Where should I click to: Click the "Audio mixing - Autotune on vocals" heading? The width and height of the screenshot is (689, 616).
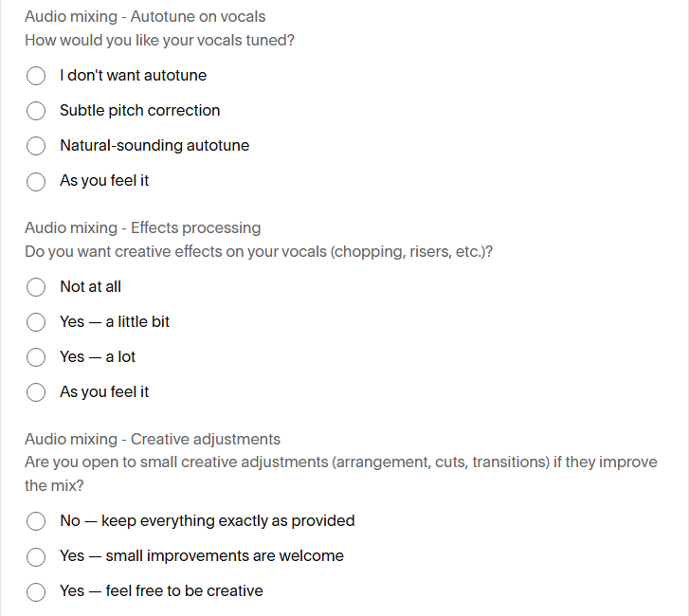pyautogui.click(x=145, y=17)
